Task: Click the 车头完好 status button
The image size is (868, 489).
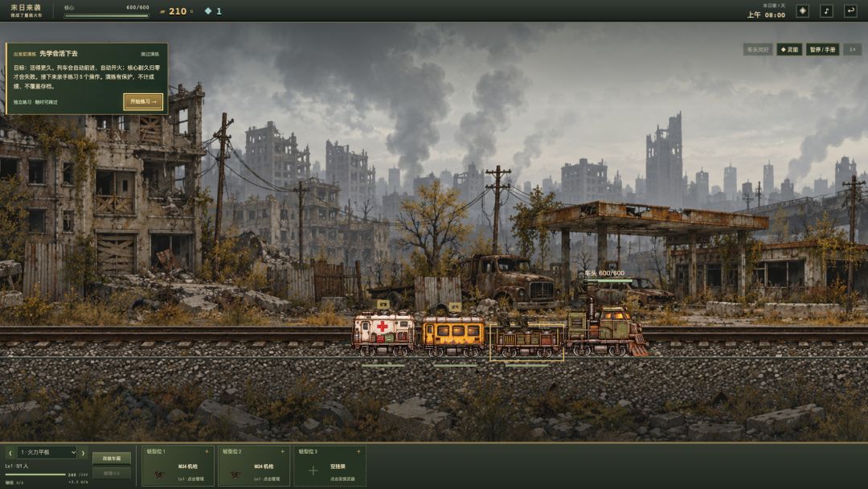Action: 758,49
